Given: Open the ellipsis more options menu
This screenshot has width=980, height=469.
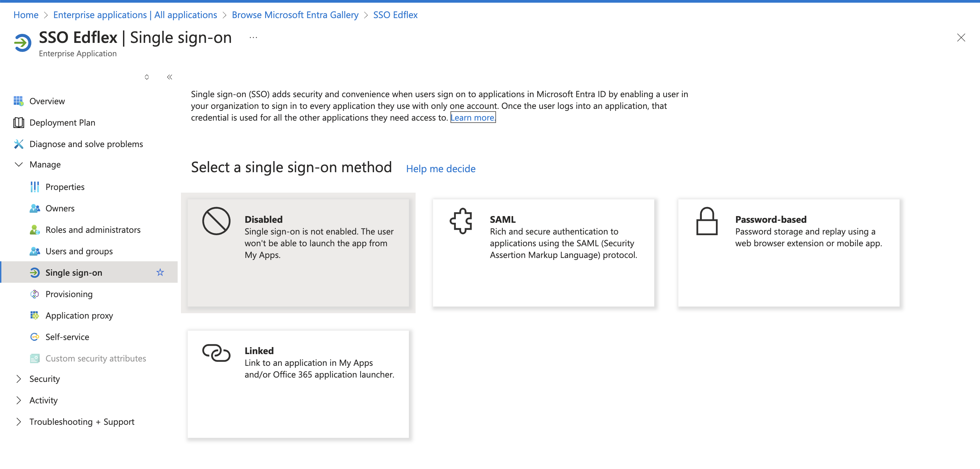Looking at the screenshot, I should [253, 38].
